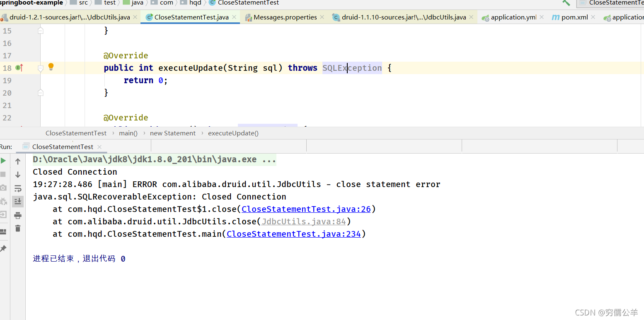The height and width of the screenshot is (320, 644).
Task: Select the CloseStatementTest tab in Run panel
Action: tap(63, 147)
